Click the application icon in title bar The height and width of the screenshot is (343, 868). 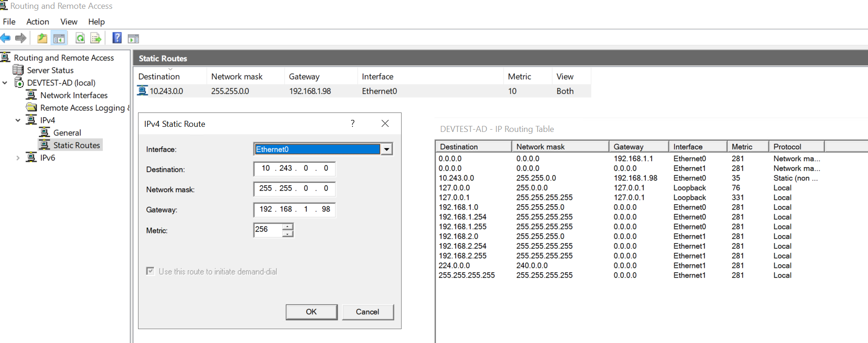[x=3, y=5]
